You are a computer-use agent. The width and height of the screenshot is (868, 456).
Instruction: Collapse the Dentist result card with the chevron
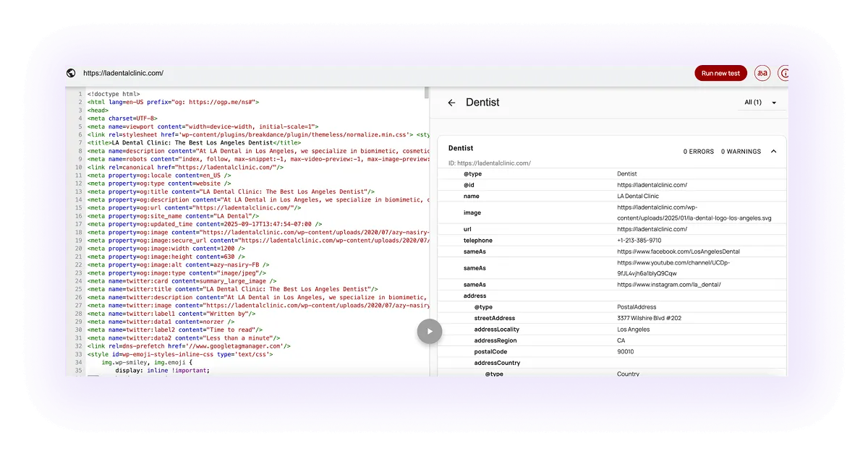point(774,152)
